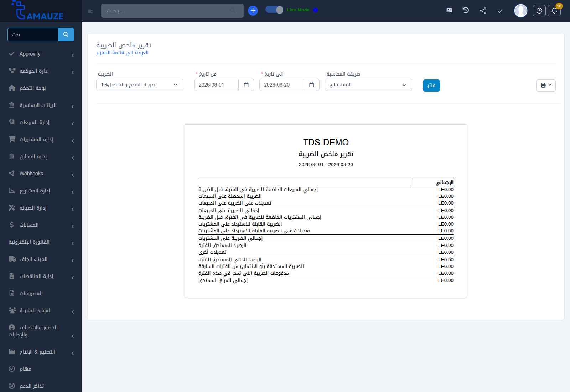Click the الحسابات dollar icon

tap(12, 225)
